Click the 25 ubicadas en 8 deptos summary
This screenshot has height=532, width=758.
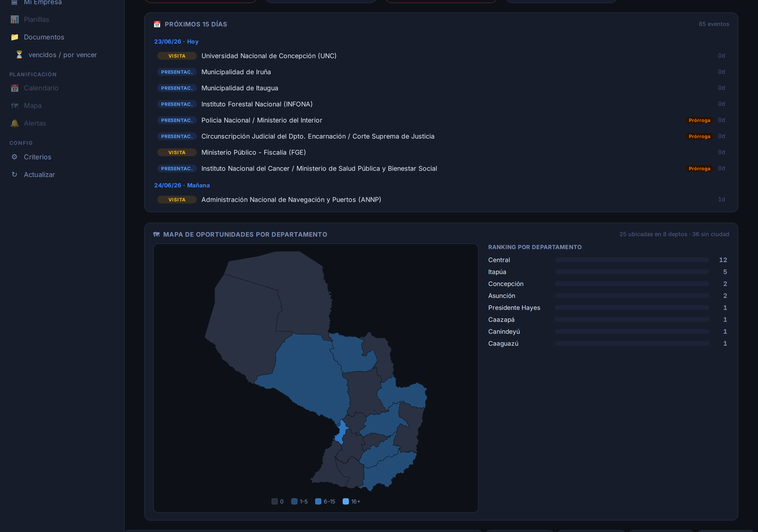[x=674, y=234]
